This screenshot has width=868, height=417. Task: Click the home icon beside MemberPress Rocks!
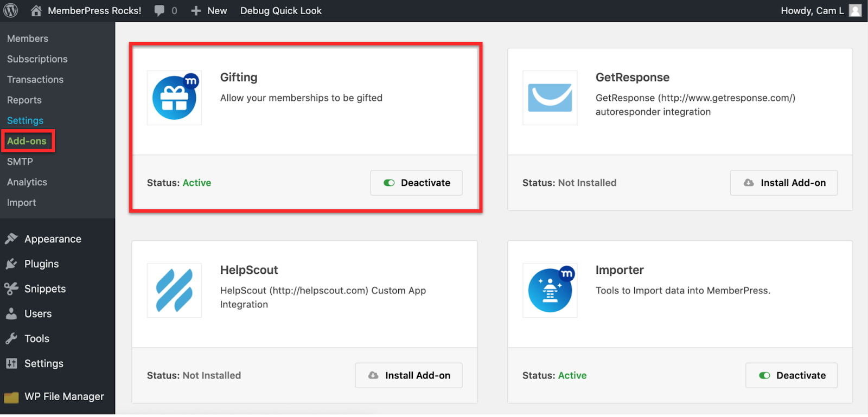(x=36, y=10)
